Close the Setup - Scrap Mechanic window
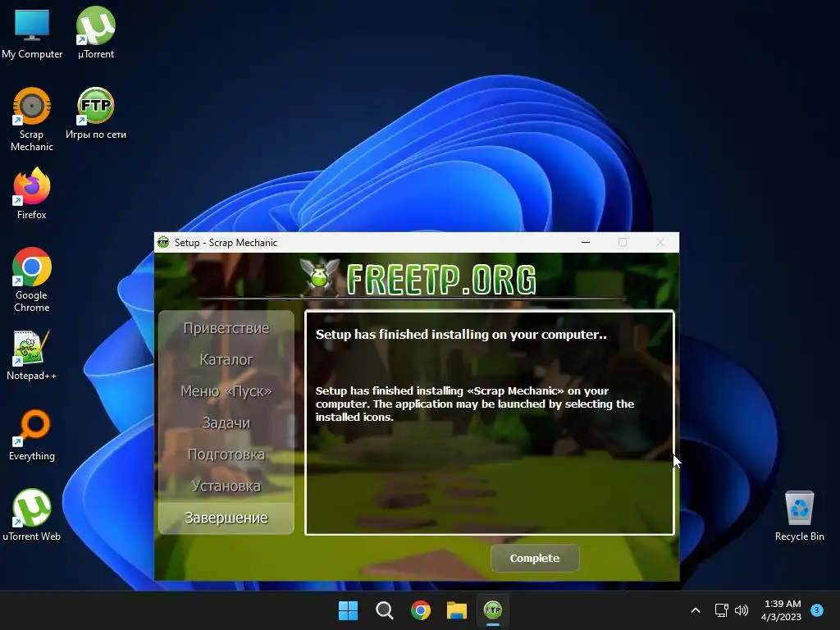840x630 pixels. [660, 242]
